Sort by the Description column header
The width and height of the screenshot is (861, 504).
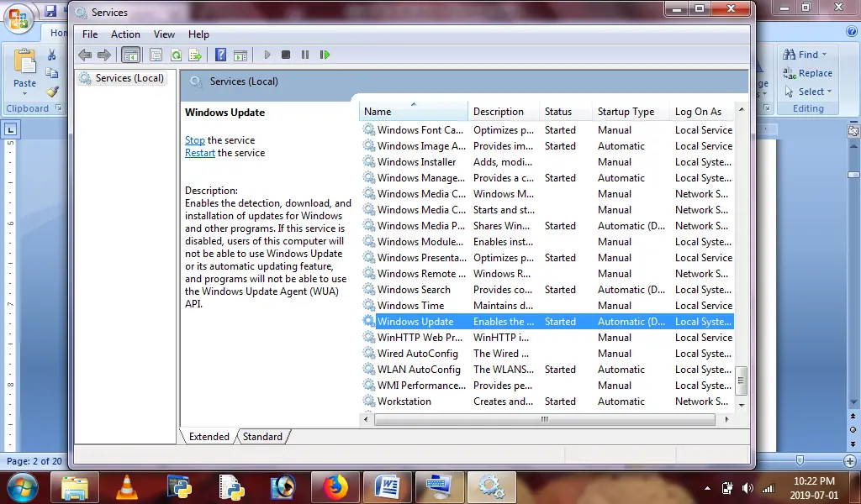tap(504, 112)
